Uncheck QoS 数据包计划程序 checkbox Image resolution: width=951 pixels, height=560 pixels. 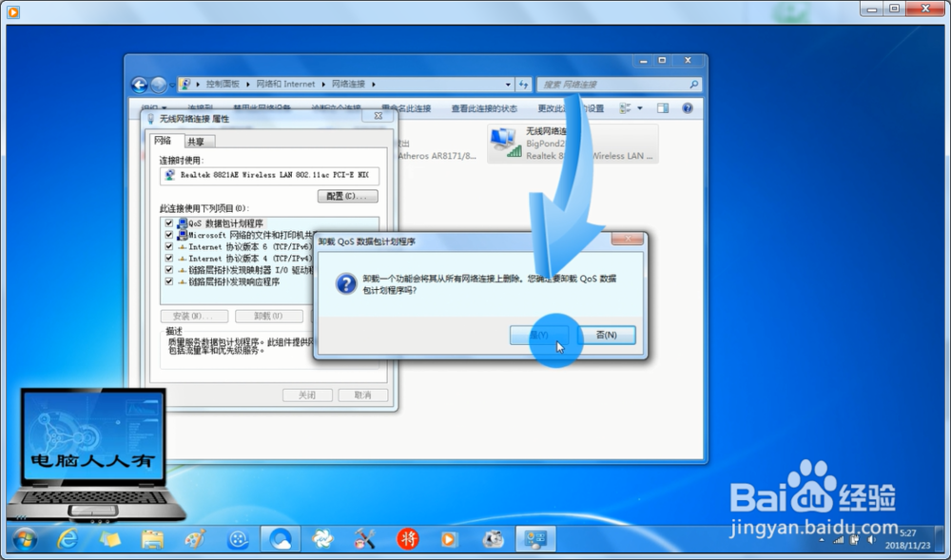[x=169, y=223]
